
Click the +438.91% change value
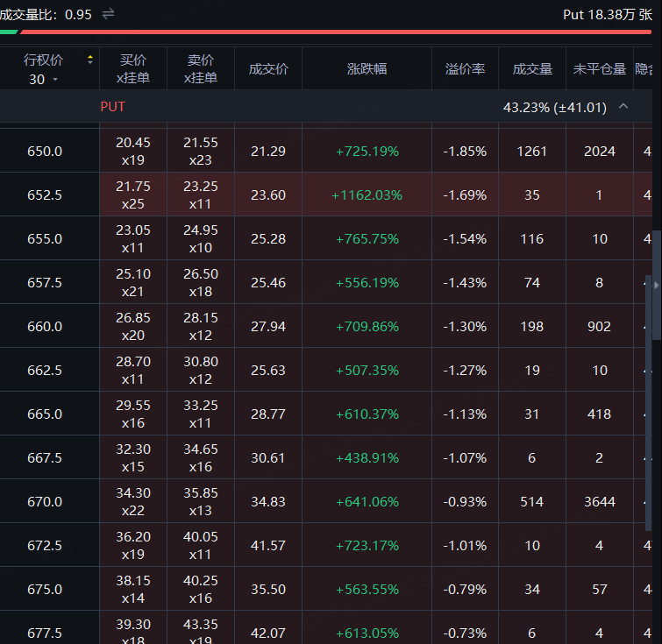[x=367, y=458]
